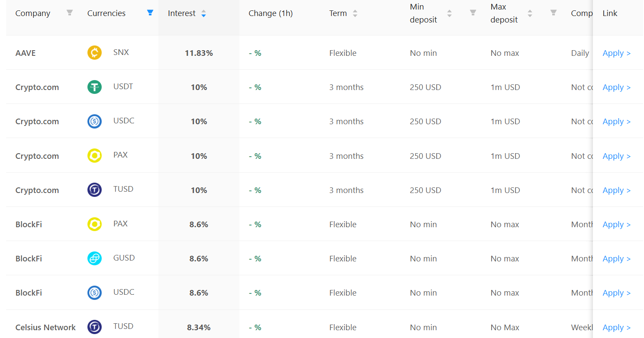Screen dimensions: 644x338
Task: Click the Company column header
Action: (33, 13)
